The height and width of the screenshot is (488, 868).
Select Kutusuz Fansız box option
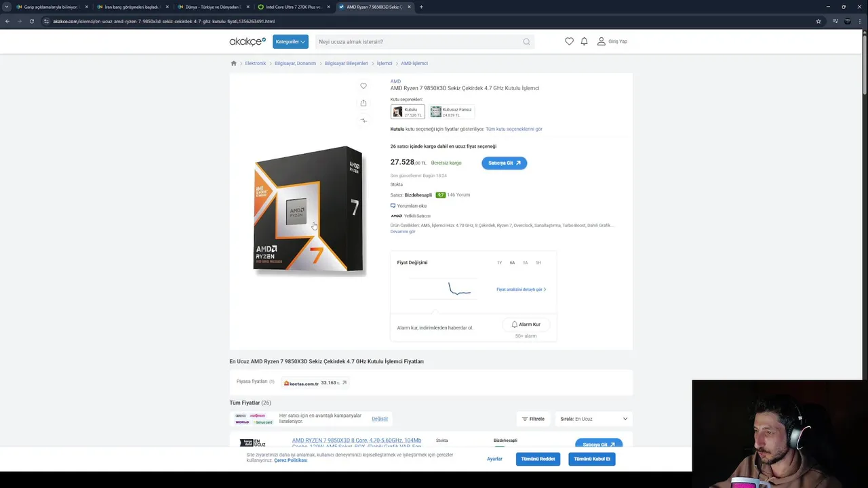tap(452, 112)
